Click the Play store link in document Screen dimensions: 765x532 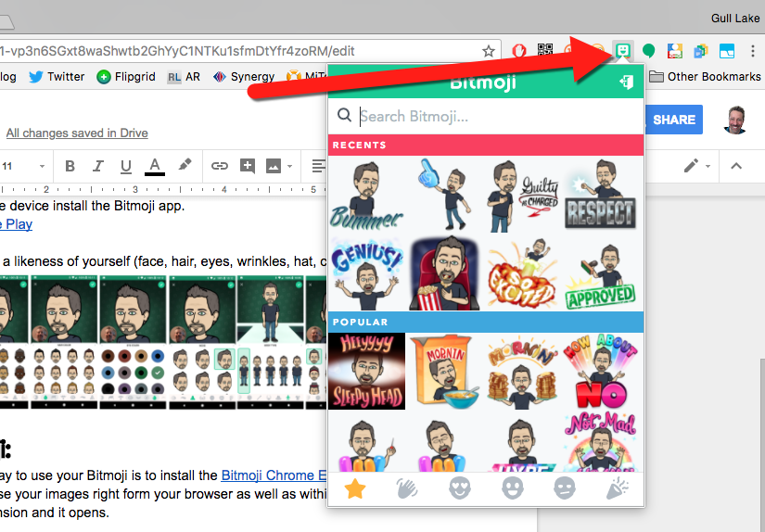pyautogui.click(x=16, y=224)
